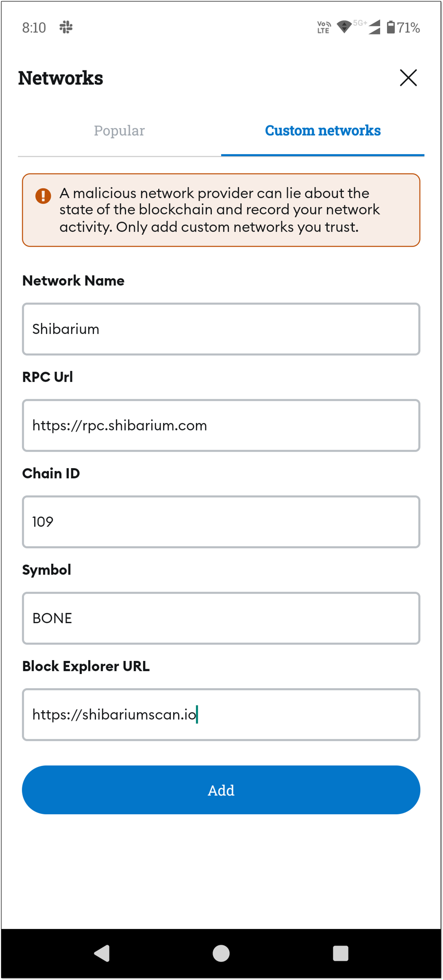Edit the RPC Url input field

pyautogui.click(x=221, y=425)
